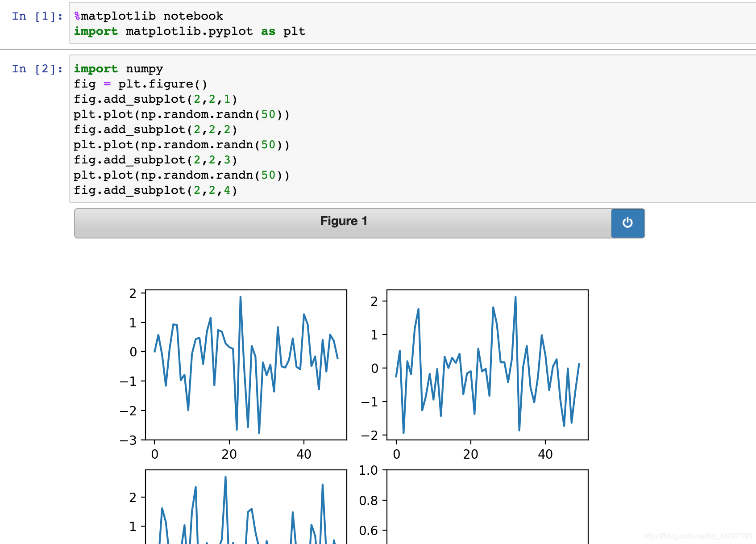Image resolution: width=756 pixels, height=544 pixels.
Task: Click the 1.0 y-axis label of bottom-right subplot
Action: point(368,470)
